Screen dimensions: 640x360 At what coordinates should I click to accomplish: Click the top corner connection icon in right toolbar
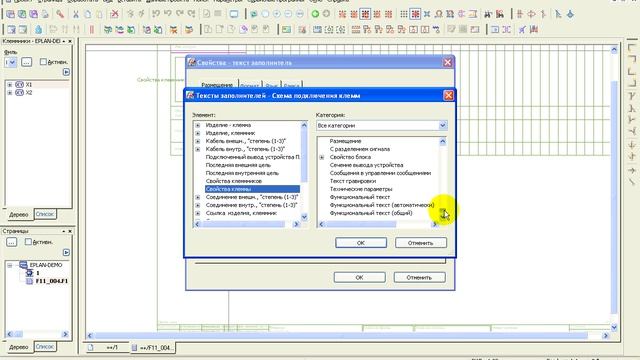(x=631, y=48)
